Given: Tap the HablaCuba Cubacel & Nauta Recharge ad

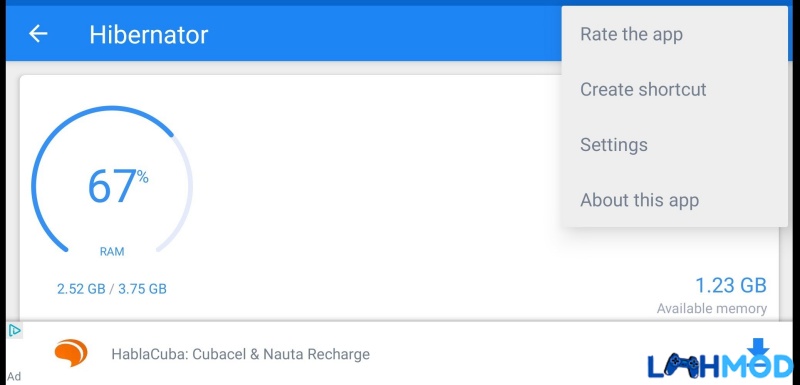Looking at the screenshot, I should coord(240,354).
